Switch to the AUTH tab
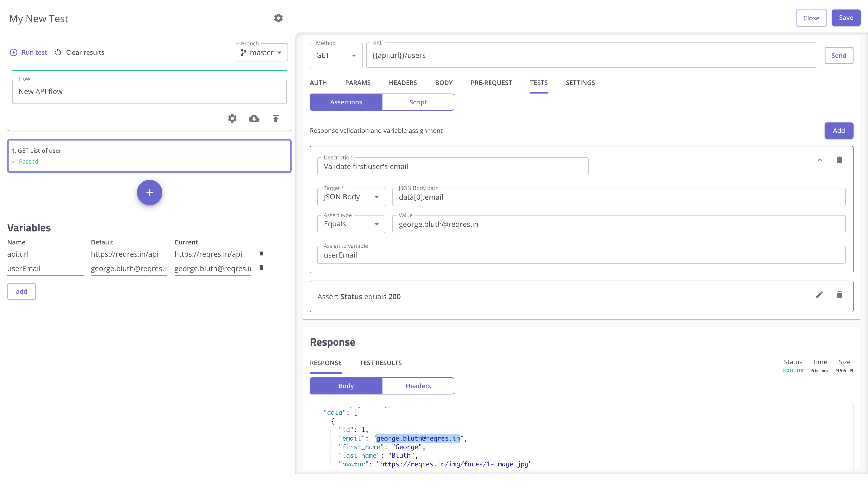The width and height of the screenshot is (868, 488). click(318, 82)
